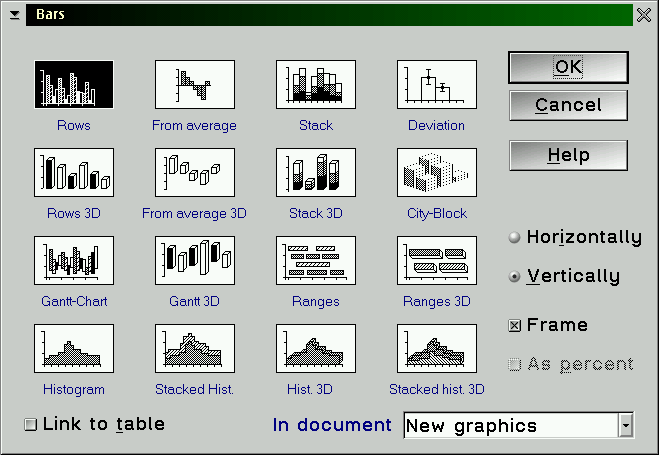659x455 pixels.
Task: Select the Horizontally radio option
Action: point(515,238)
